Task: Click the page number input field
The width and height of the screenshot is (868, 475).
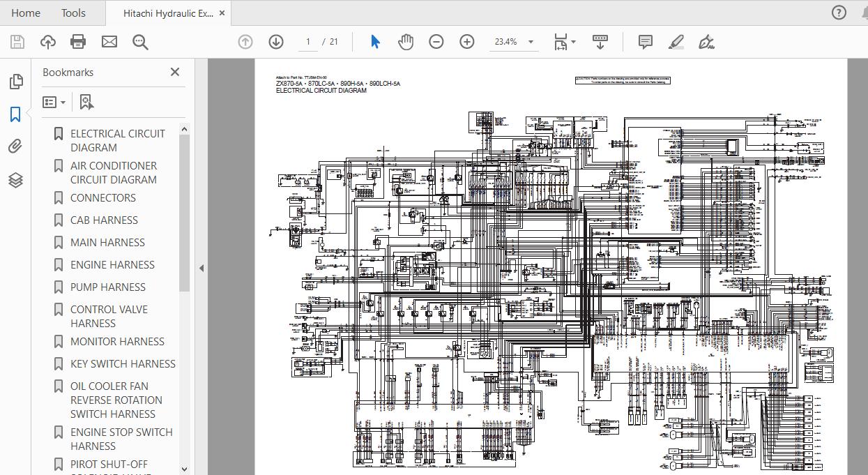Action: (307, 42)
